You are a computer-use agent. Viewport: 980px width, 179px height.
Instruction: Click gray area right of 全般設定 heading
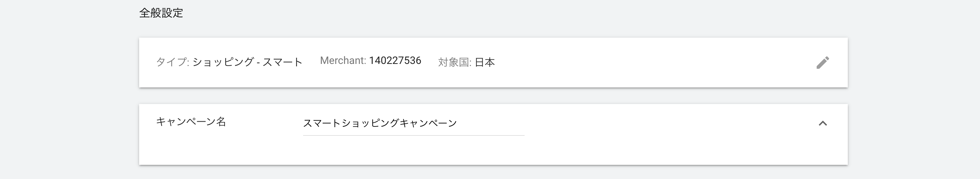(x=456, y=13)
